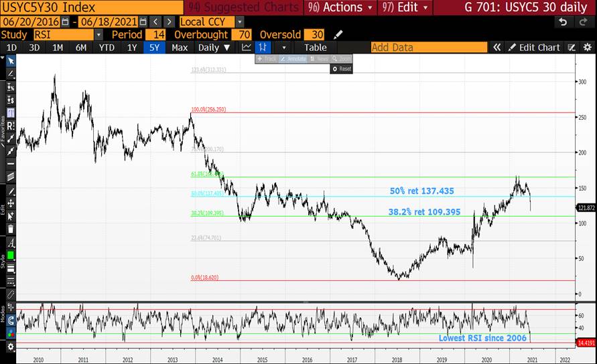Click the Edit Chart button

click(x=534, y=48)
